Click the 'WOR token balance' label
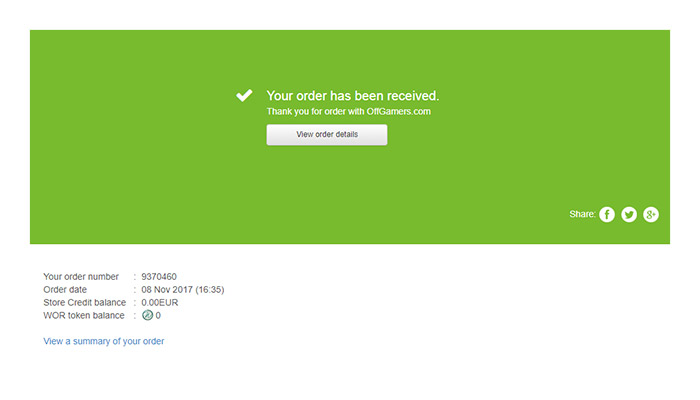700x400 pixels. click(x=84, y=315)
